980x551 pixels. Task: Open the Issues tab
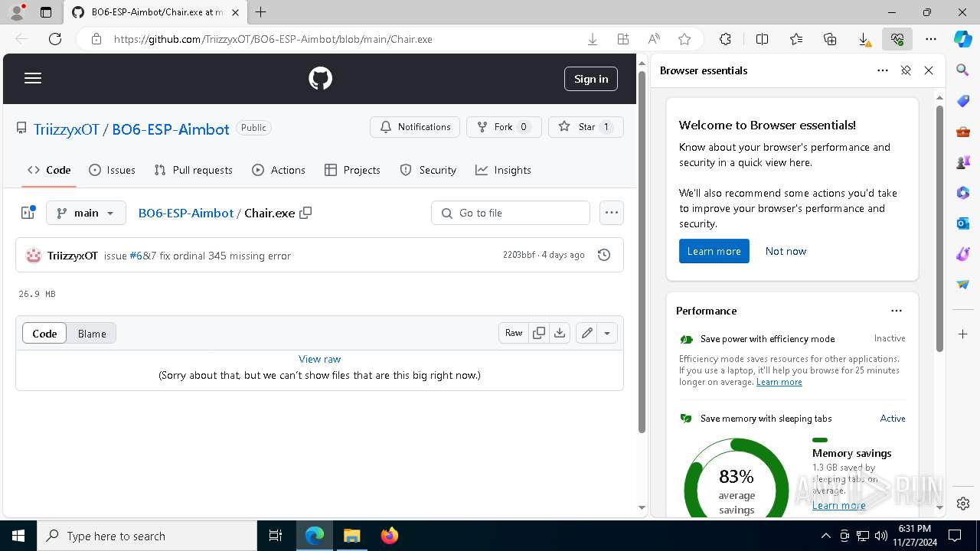[112, 170]
